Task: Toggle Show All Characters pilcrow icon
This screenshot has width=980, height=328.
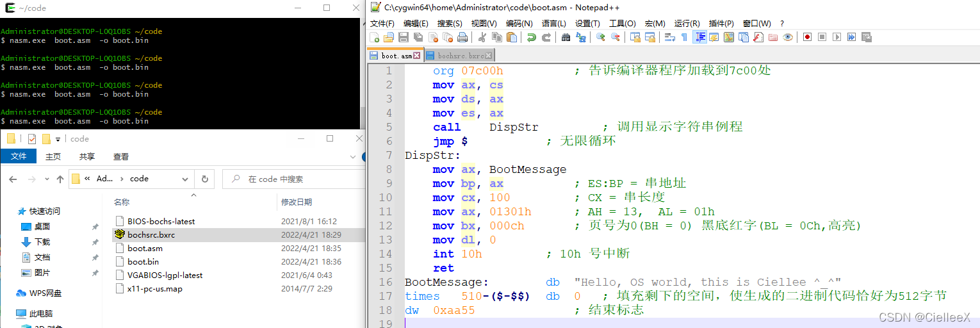Action: [x=684, y=37]
